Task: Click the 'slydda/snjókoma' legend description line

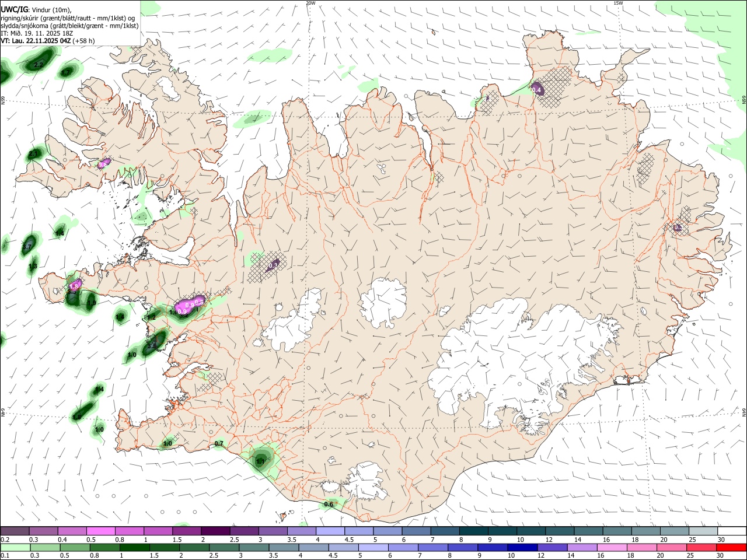Action: [x=69, y=26]
